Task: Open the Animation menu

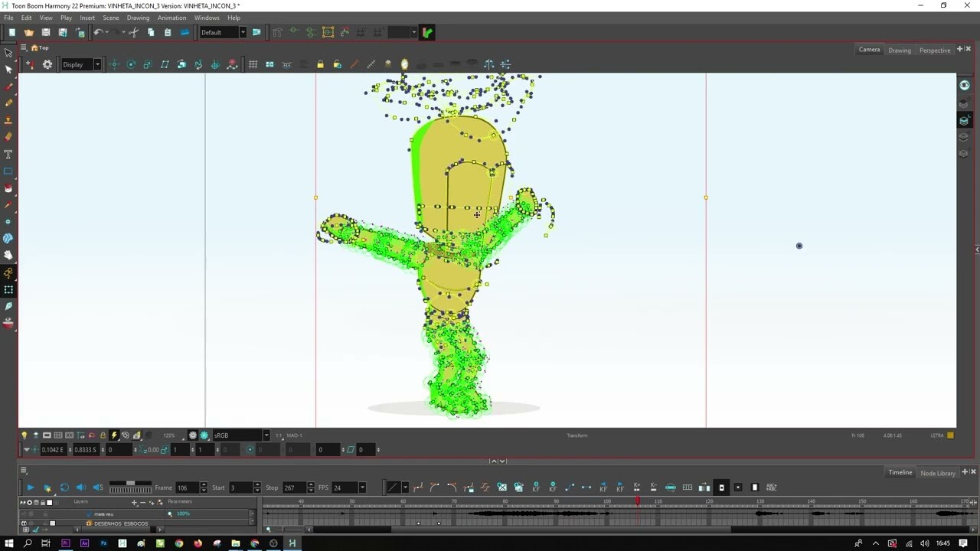Action: [x=171, y=18]
